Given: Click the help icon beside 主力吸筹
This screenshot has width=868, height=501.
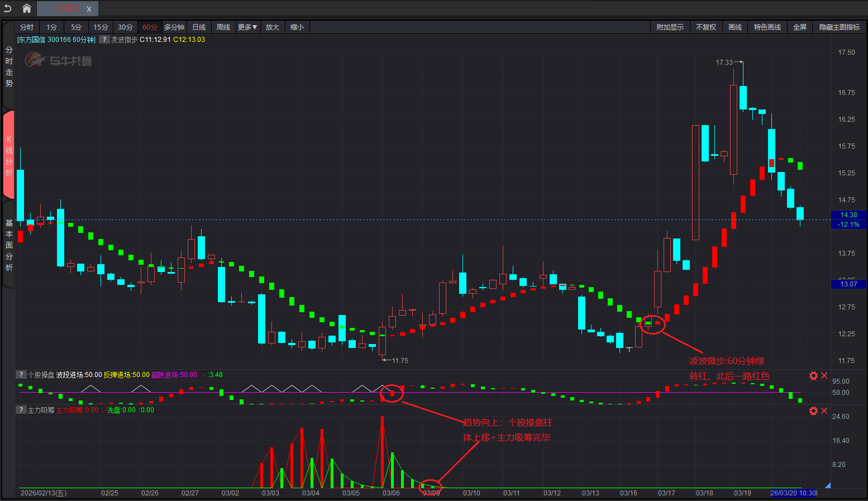Looking at the screenshot, I should (21, 410).
